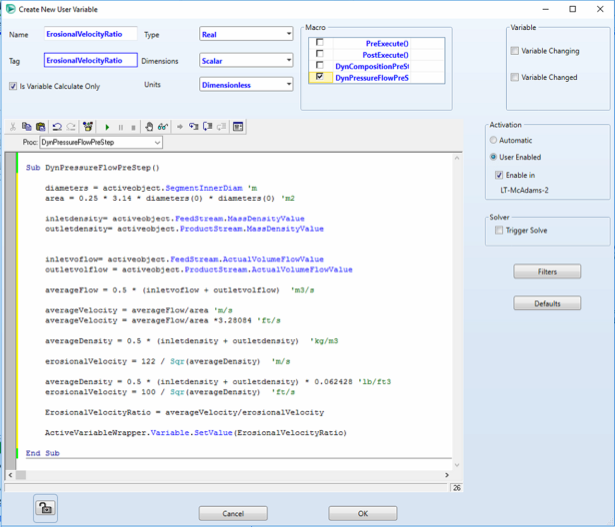Step into the macro code
The width and height of the screenshot is (615, 527).
(194, 127)
